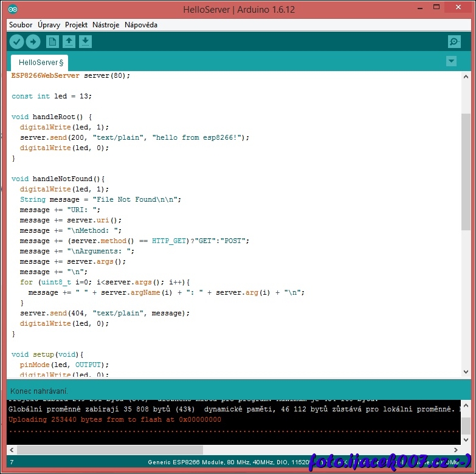Minimize the Arduino window
Screen dimensions: 476x474
[419, 7]
